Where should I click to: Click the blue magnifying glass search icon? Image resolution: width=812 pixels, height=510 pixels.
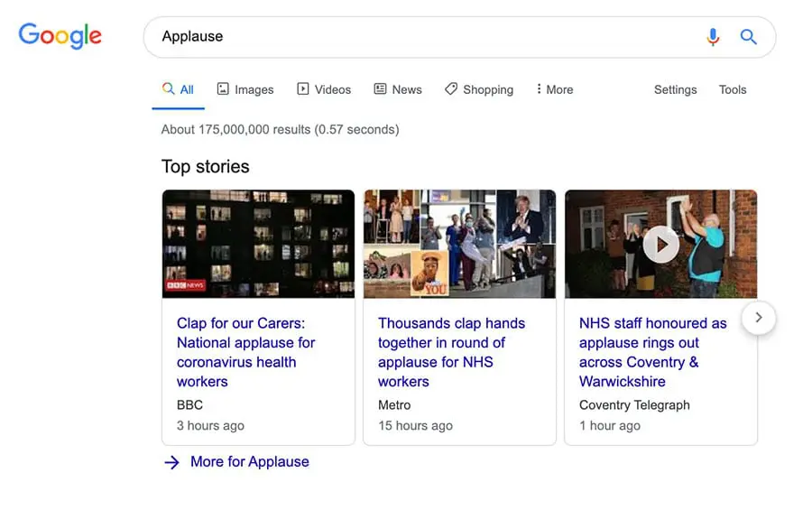[748, 37]
